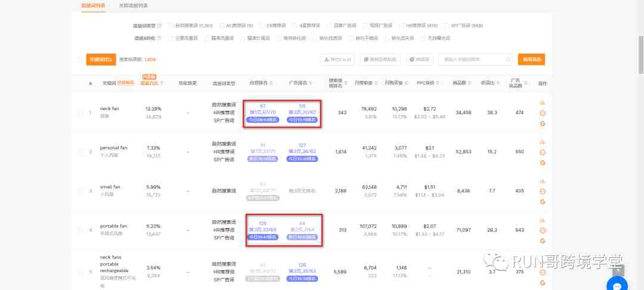
Task: Switch to the second list tab
Action: 132,5
